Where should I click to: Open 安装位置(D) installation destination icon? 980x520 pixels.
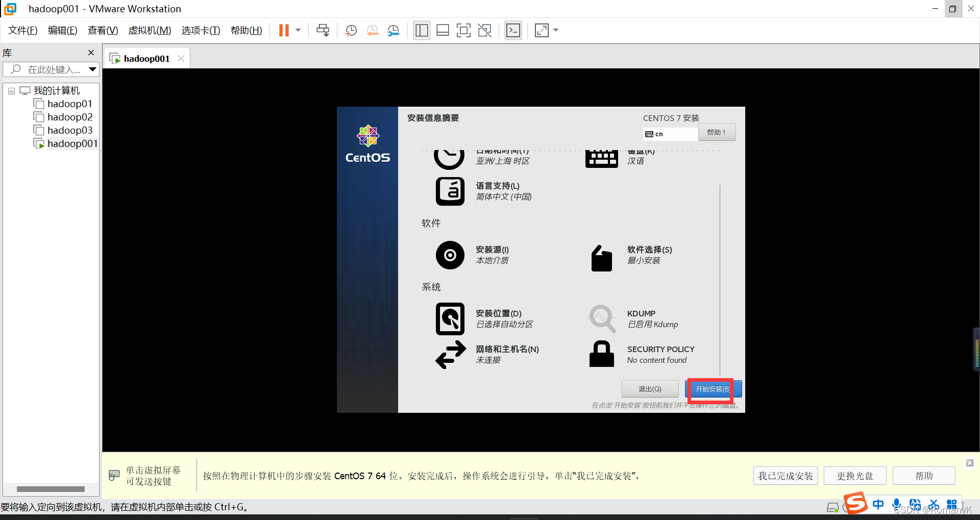(x=450, y=319)
